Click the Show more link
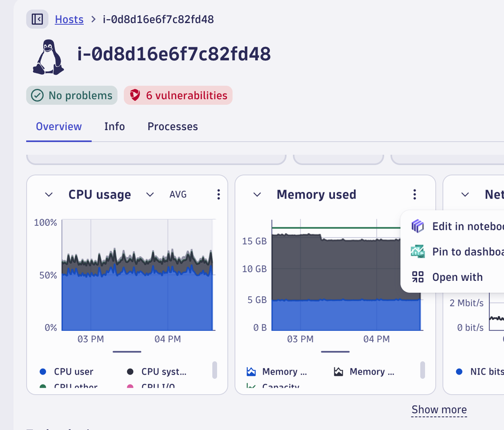Image resolution: width=504 pixels, height=430 pixels. pos(439,409)
